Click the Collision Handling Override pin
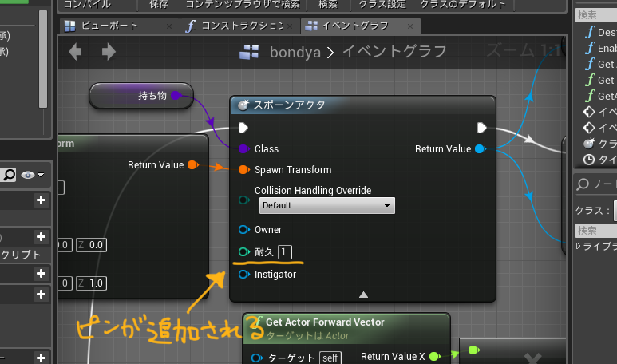 coord(243,200)
